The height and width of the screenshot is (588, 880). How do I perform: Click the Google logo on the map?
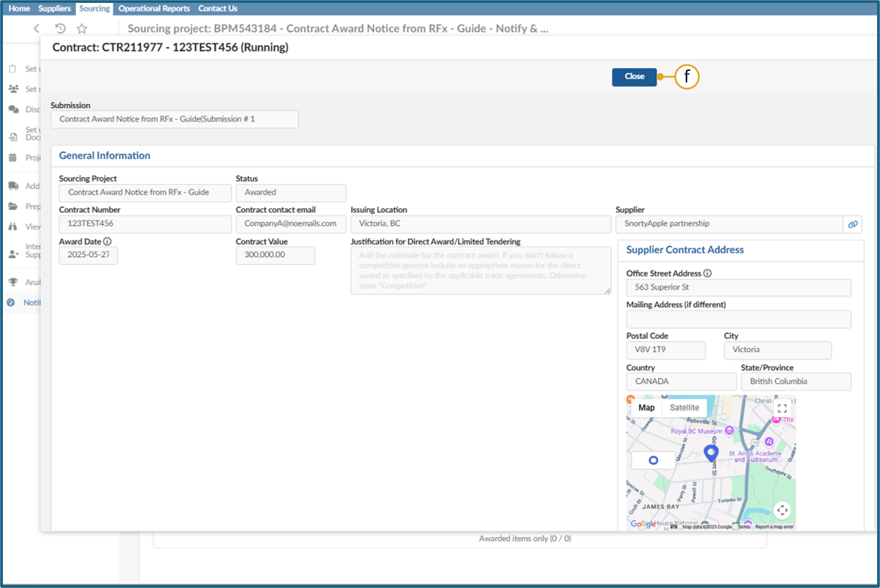point(643,524)
